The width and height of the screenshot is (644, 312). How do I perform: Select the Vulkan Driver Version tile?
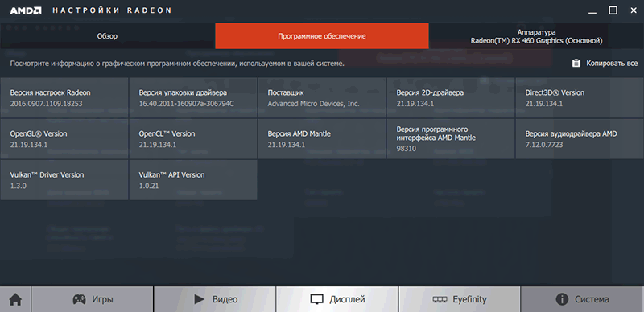[64, 180]
